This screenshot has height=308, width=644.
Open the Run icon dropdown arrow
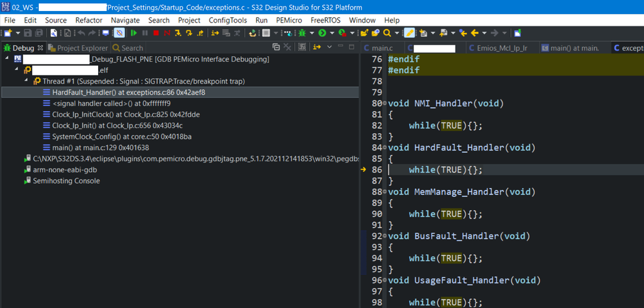pos(332,33)
